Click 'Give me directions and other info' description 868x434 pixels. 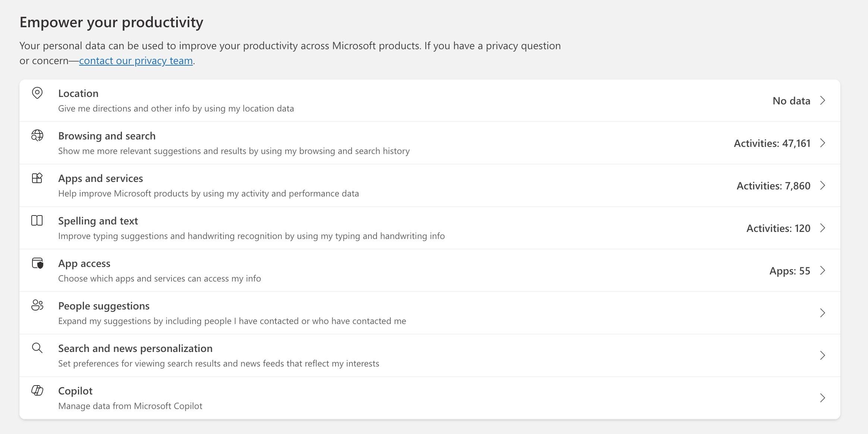(x=176, y=108)
